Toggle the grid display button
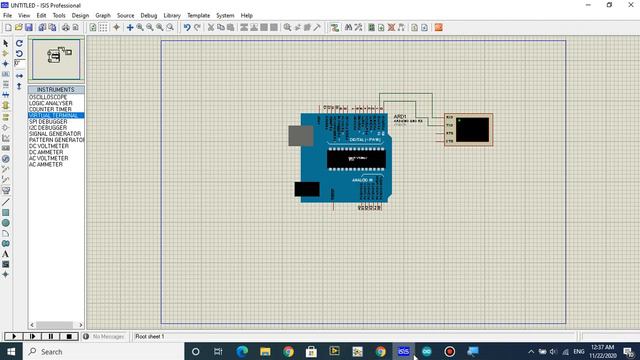Image resolution: width=640 pixels, height=360 pixels. [103, 27]
